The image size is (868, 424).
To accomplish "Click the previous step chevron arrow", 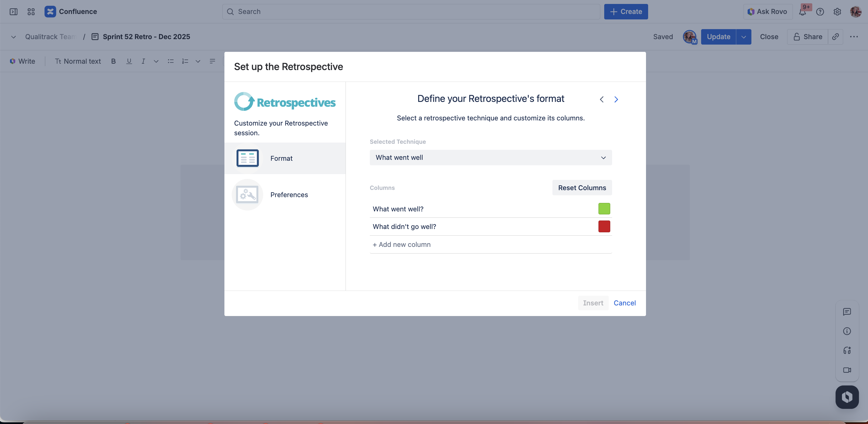I will coord(601,99).
